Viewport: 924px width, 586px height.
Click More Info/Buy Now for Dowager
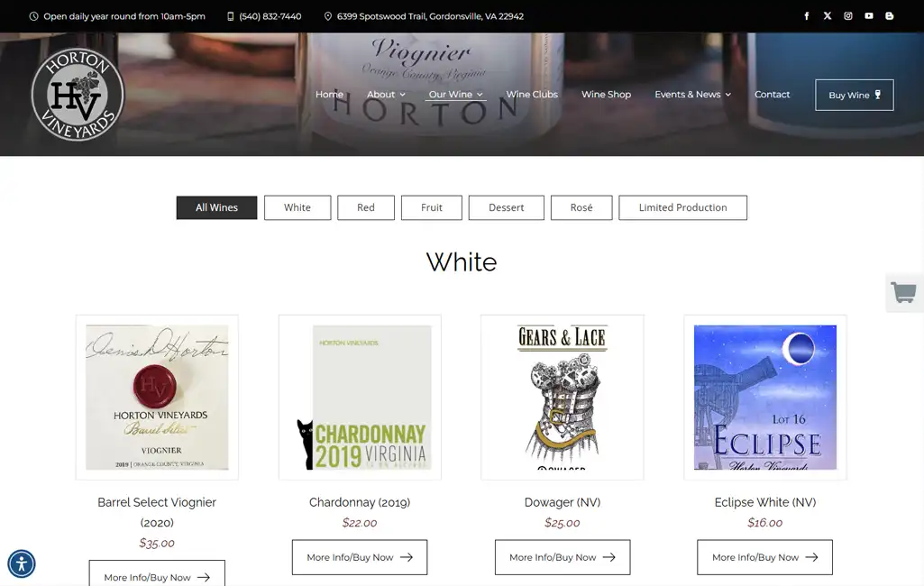pos(563,557)
